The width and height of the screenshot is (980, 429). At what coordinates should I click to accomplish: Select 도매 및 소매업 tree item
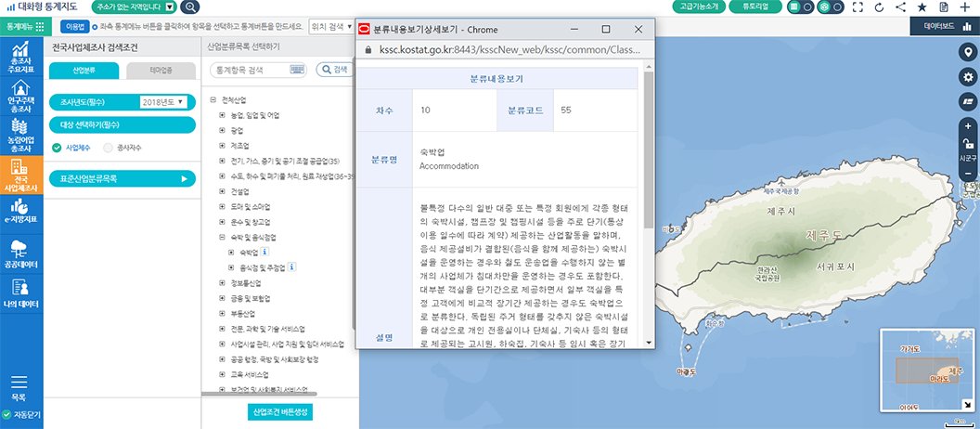pyautogui.click(x=250, y=206)
